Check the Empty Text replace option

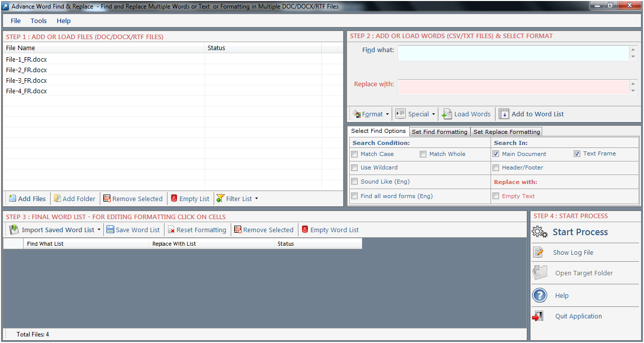[496, 196]
